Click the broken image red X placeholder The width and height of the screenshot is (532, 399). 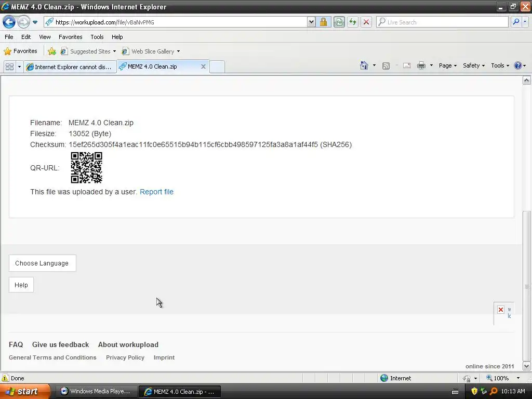click(x=501, y=310)
